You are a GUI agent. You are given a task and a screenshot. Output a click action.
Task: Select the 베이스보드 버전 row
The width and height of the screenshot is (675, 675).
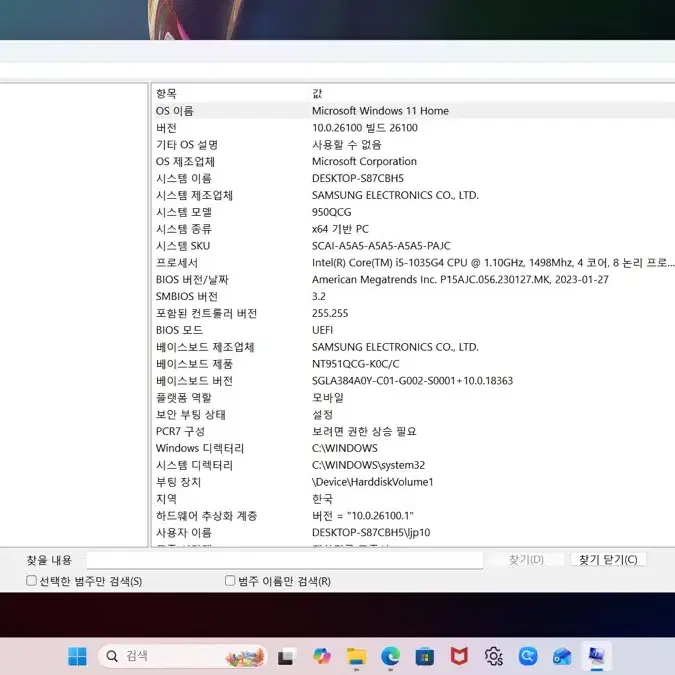click(413, 381)
